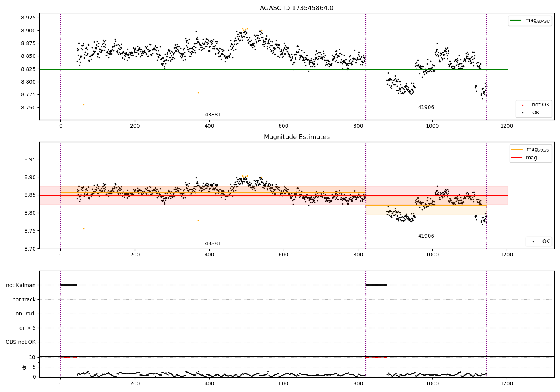Click the 'Ion. rad.' axis label

[x=25, y=314]
